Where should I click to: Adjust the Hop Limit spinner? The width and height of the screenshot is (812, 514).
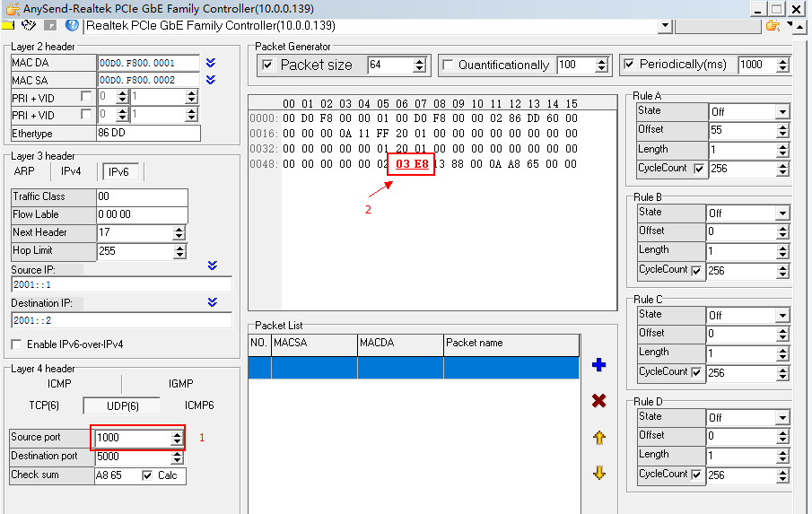click(179, 251)
